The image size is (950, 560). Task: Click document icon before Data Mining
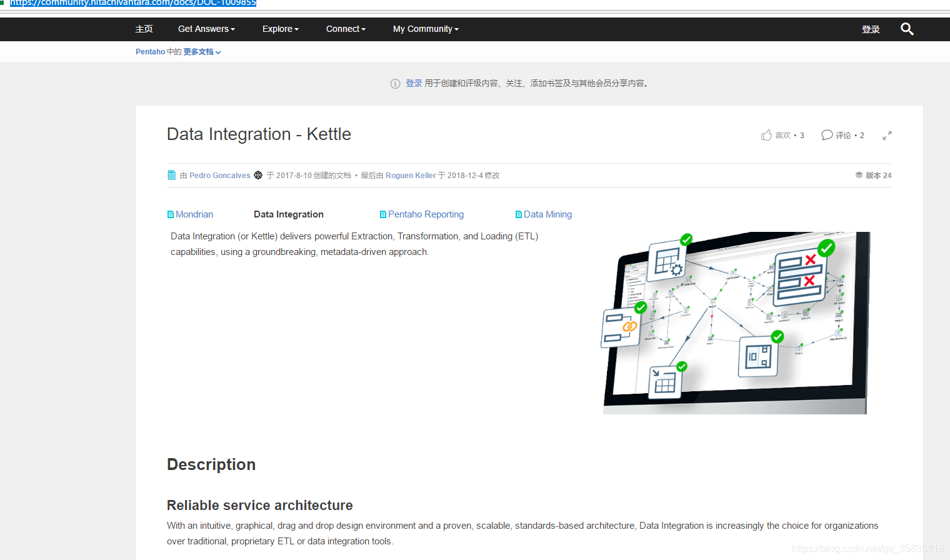(519, 214)
